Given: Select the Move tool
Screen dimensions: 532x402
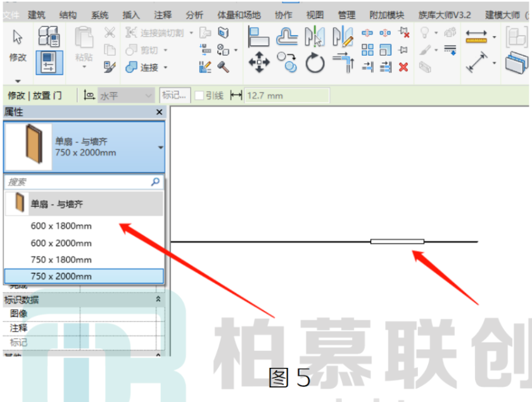Looking at the screenshot, I should coord(259,63).
